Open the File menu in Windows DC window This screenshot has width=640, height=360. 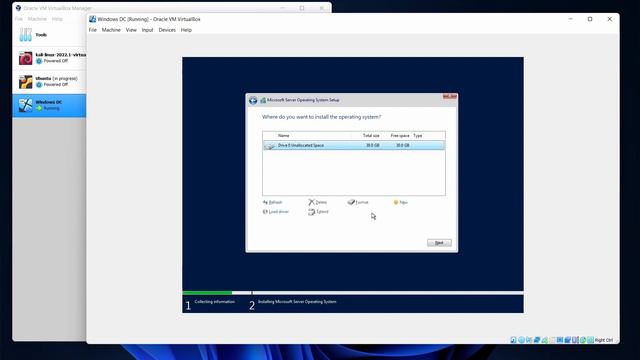pos(93,30)
